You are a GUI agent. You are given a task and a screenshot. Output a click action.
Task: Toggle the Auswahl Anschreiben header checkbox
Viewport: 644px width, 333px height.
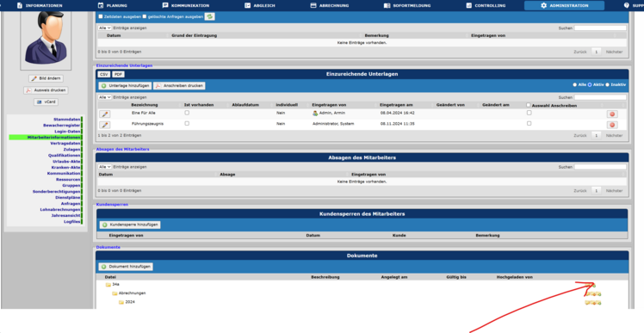tap(529, 105)
